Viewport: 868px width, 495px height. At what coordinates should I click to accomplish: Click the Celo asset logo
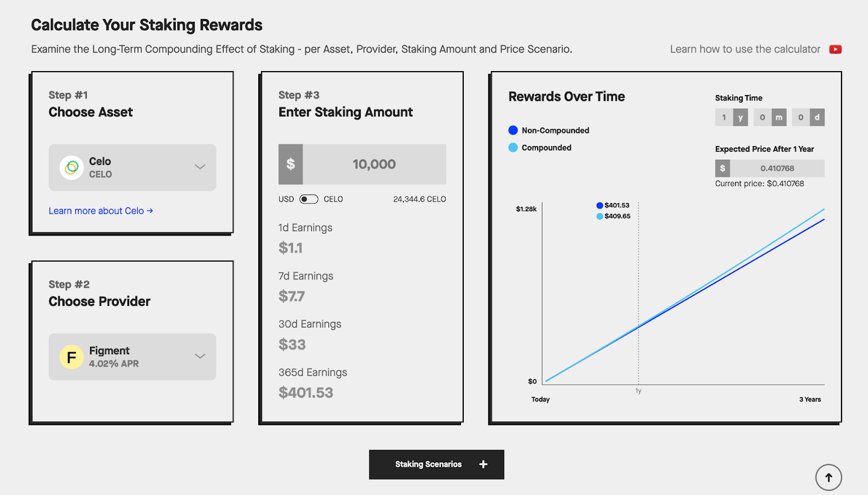coord(72,168)
